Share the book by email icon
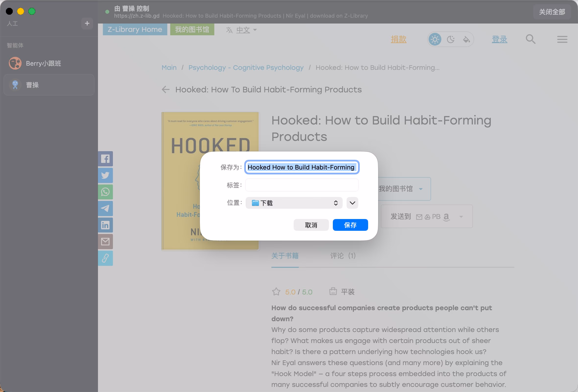 105,242
